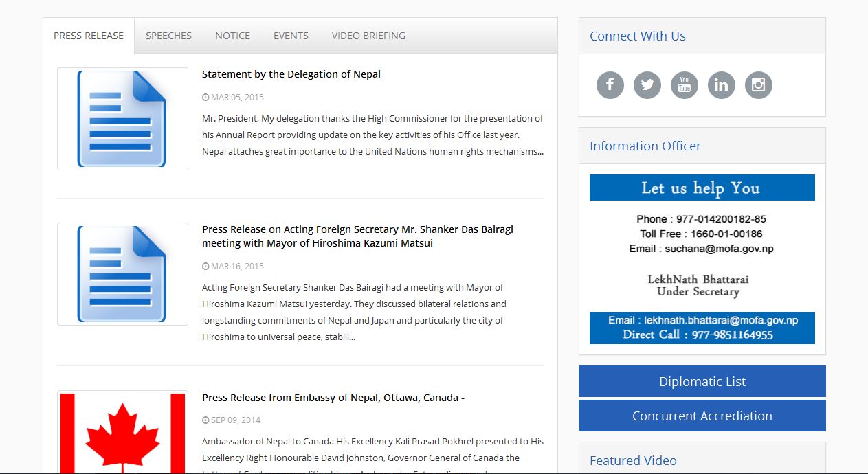
Task: Switch to the Speeches tab
Action: 168,36
